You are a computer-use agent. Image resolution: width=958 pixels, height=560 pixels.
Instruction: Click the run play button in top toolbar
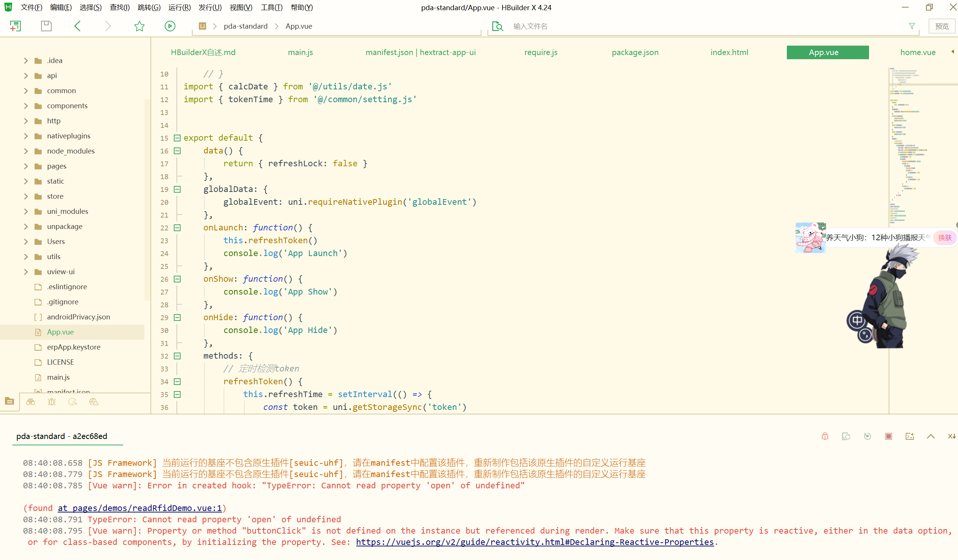pyautogui.click(x=170, y=26)
